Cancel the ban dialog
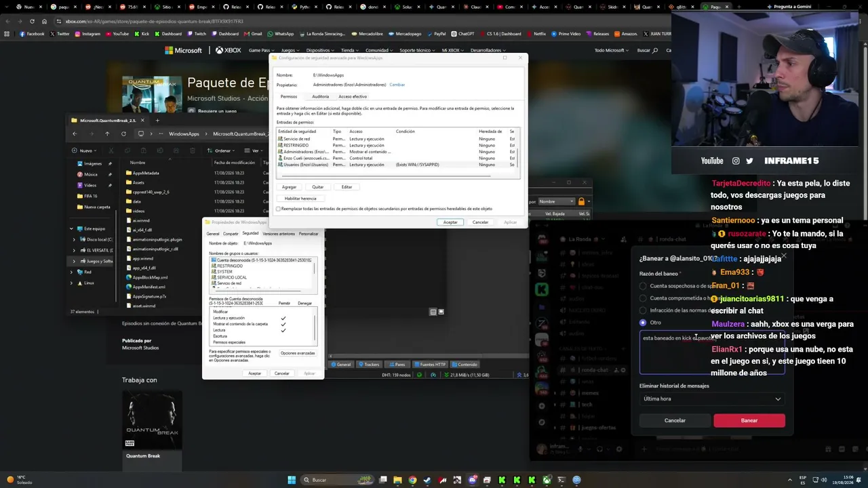The width and height of the screenshot is (868, 488). pyautogui.click(x=675, y=420)
